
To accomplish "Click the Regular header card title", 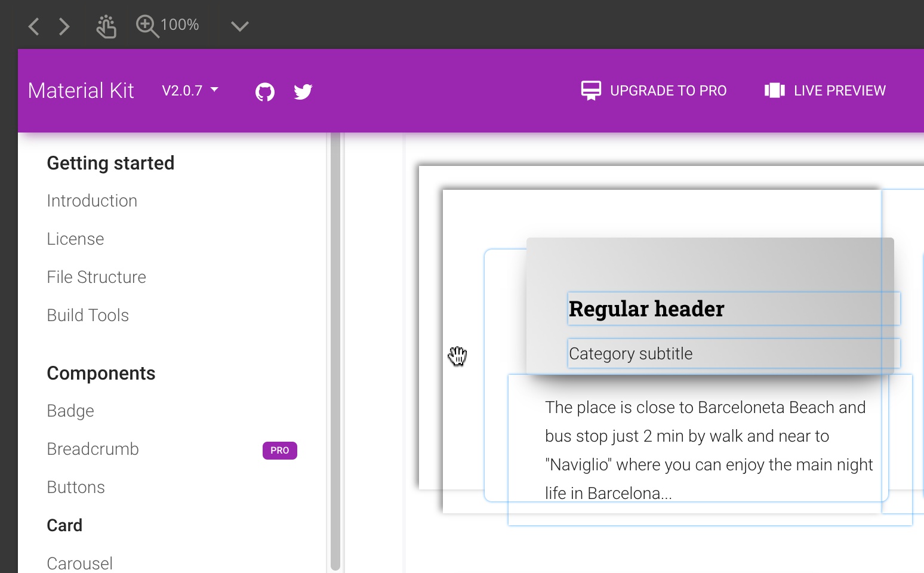I will click(646, 309).
